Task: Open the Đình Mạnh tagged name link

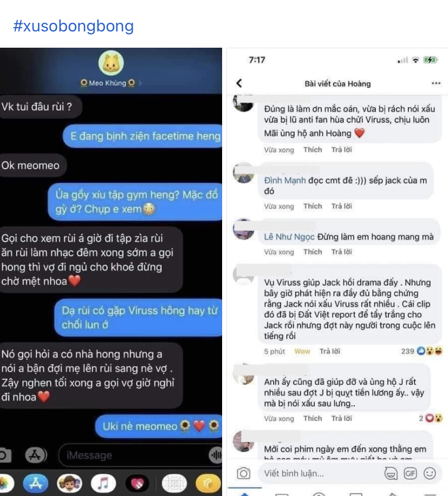Action: click(285, 181)
